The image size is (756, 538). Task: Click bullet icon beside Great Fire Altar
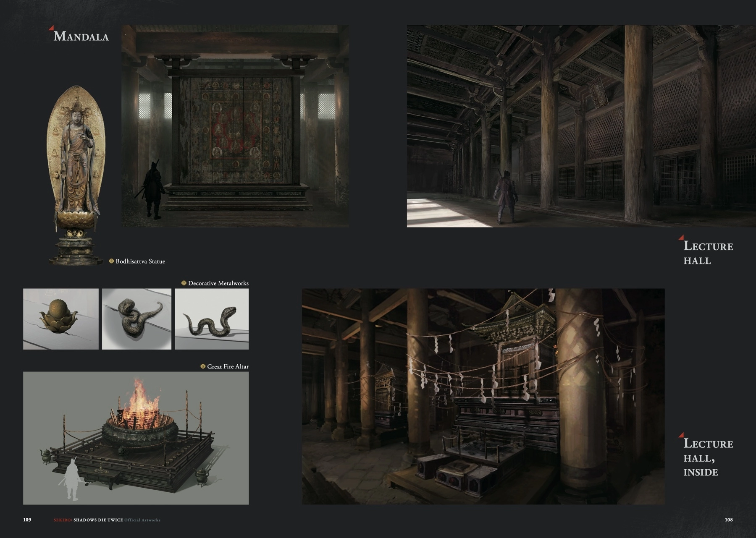click(x=203, y=366)
